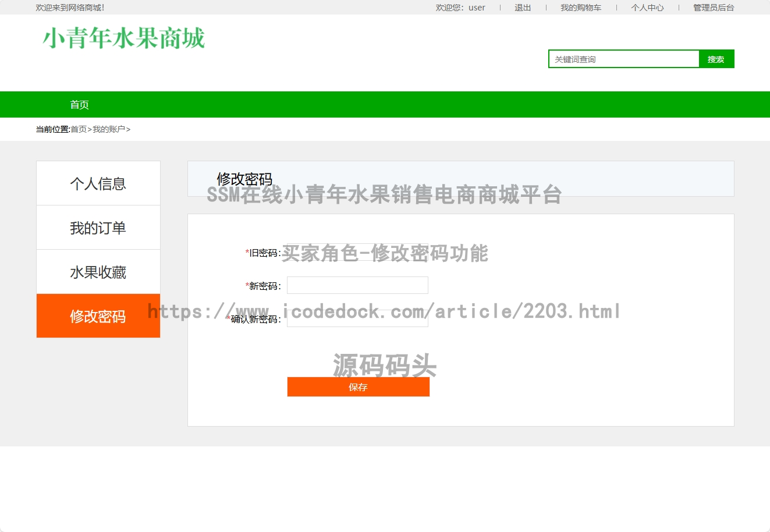The height and width of the screenshot is (532, 770).
Task: Select the orange 修改密码 sidebar tab
Action: coord(98,316)
